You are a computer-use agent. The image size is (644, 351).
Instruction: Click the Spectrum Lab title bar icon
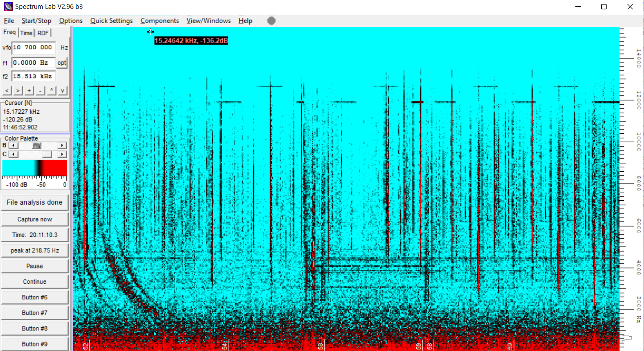(8, 7)
